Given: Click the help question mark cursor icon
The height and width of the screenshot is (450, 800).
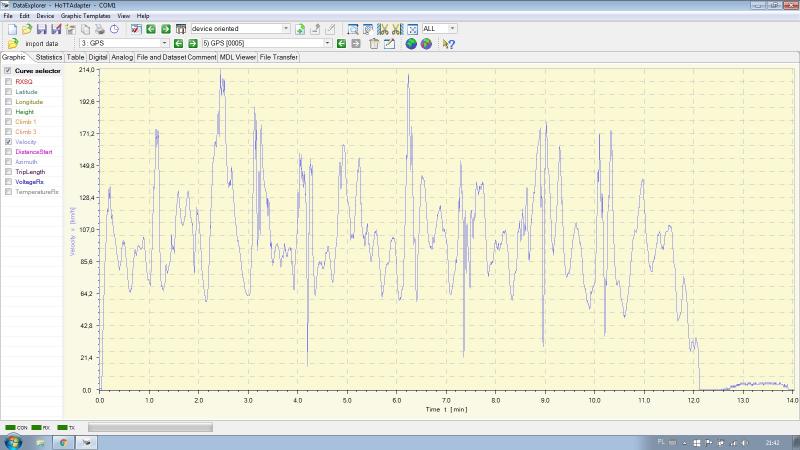Looking at the screenshot, I should click(449, 44).
